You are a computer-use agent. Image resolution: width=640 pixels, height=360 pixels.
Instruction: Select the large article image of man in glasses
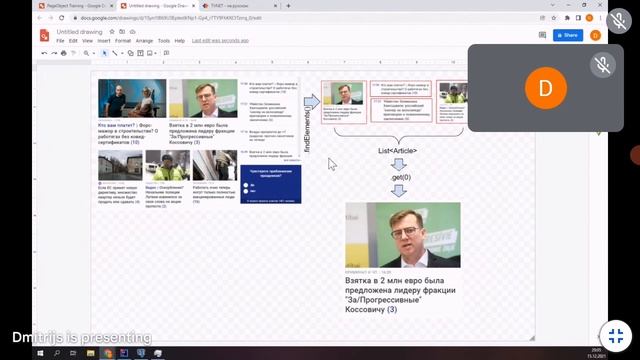pos(403,235)
